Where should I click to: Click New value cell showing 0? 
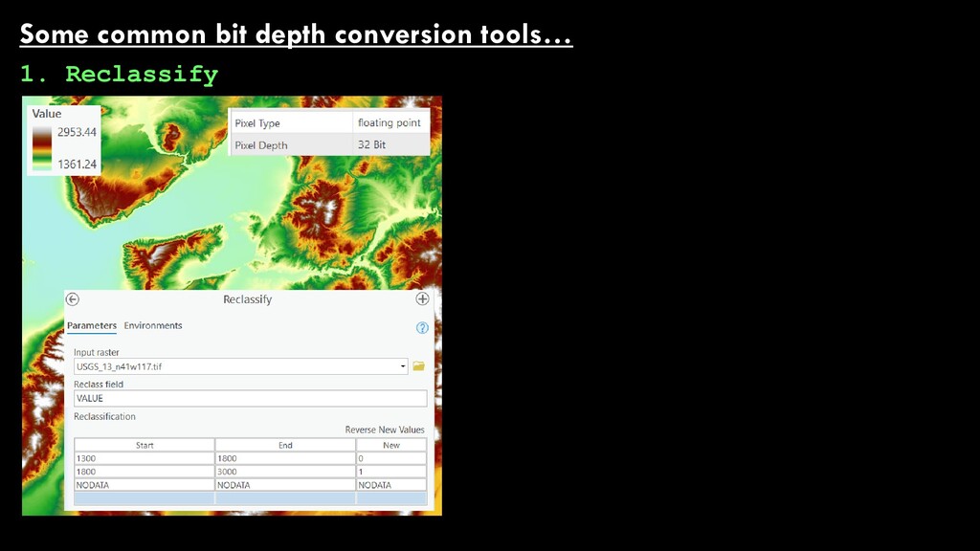tap(391, 458)
